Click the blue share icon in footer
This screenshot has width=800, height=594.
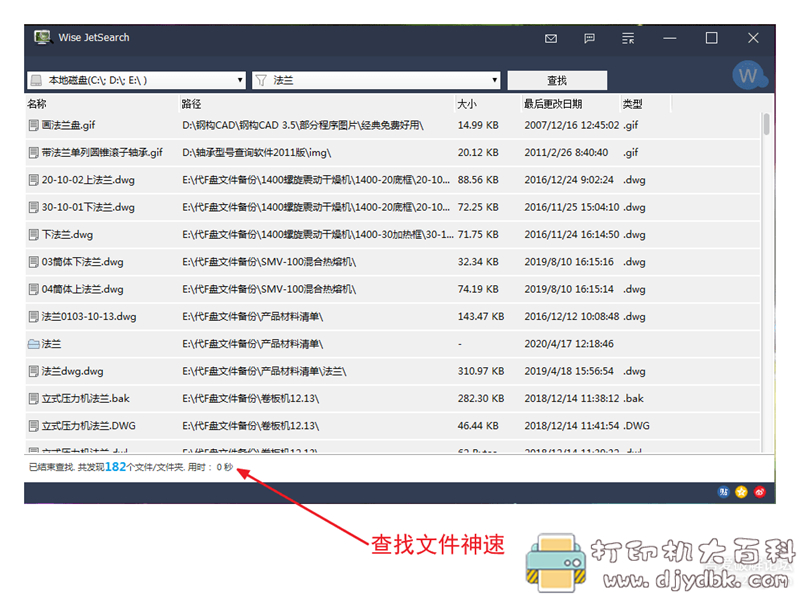pos(723,492)
